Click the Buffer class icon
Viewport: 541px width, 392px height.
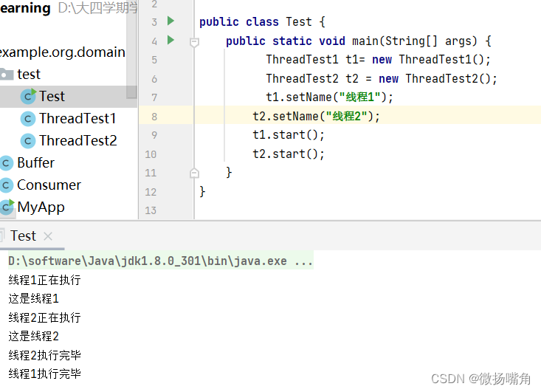tap(6, 163)
